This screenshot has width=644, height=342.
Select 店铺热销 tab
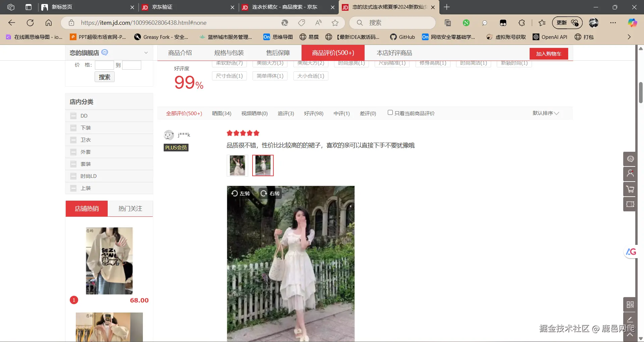tap(87, 209)
